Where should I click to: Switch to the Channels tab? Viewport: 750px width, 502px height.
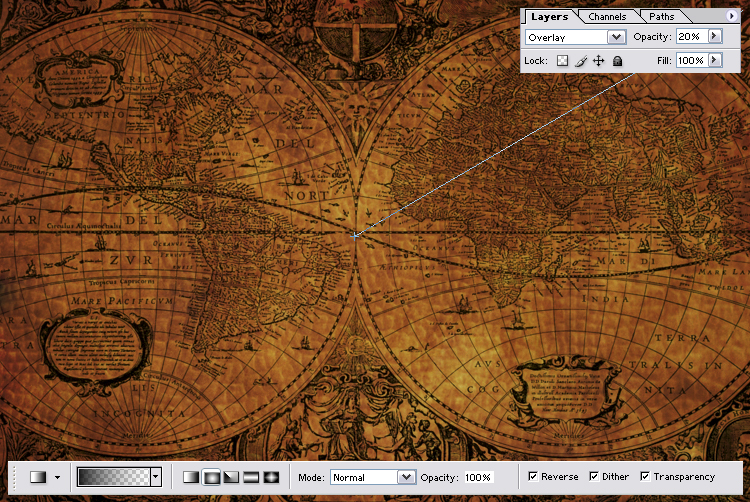[607, 16]
